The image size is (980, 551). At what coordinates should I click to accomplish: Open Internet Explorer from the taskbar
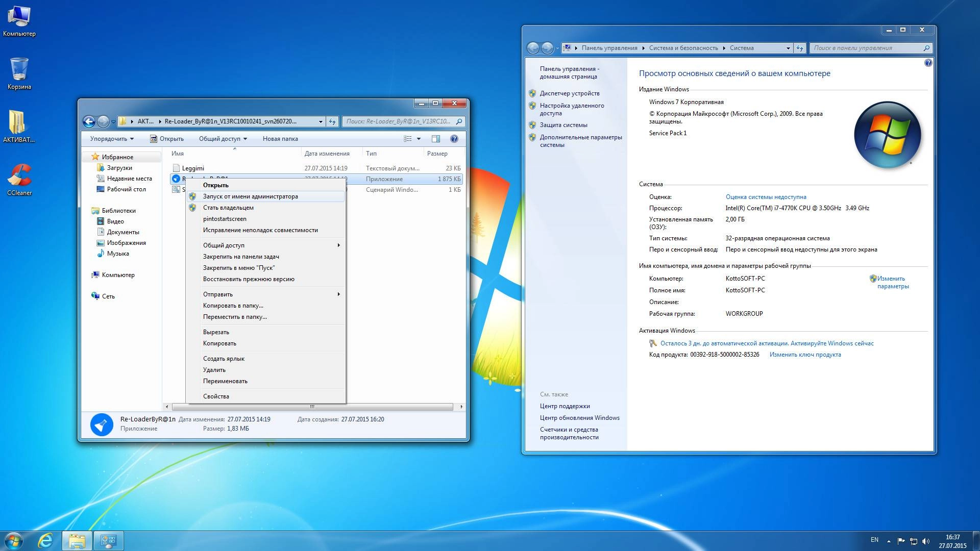pyautogui.click(x=46, y=541)
